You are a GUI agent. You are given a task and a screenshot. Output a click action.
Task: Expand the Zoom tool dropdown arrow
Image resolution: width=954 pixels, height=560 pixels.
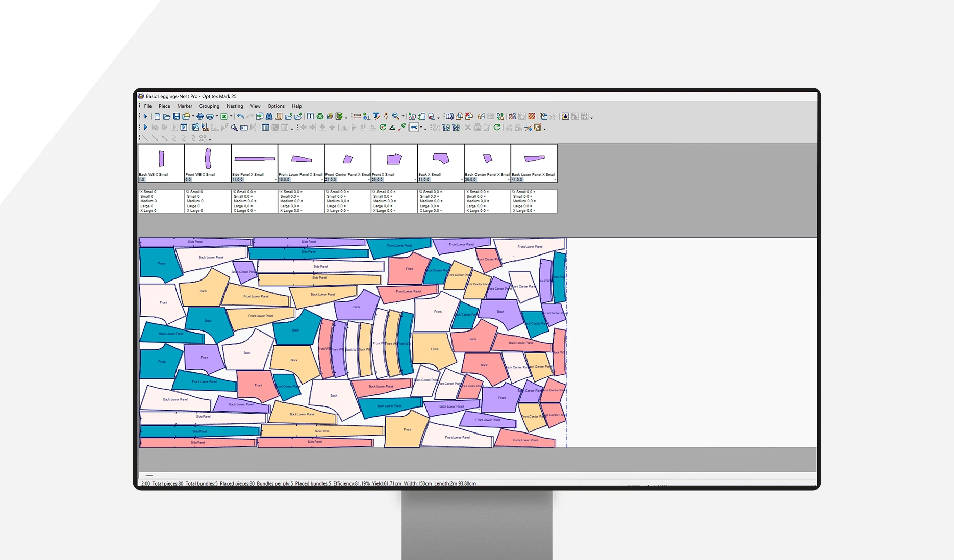403,116
